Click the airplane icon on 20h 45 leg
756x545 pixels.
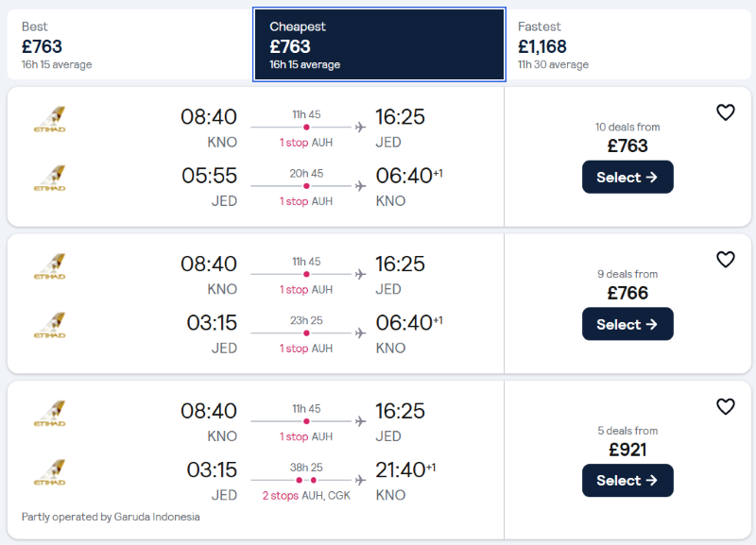[360, 186]
